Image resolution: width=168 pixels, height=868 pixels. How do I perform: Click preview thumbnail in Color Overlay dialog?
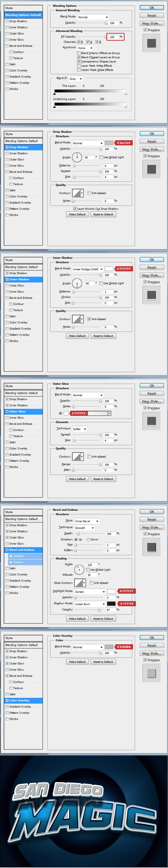point(151,673)
